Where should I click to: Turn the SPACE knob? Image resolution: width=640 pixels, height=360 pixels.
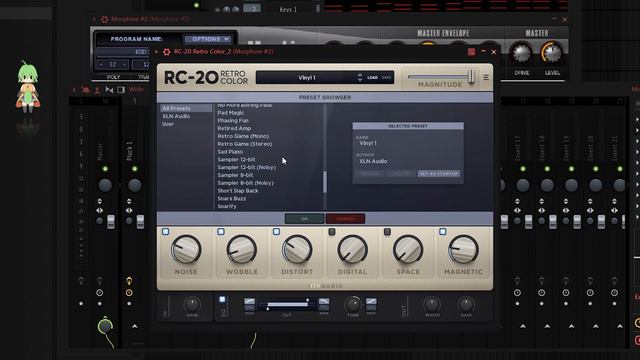pyautogui.click(x=408, y=249)
